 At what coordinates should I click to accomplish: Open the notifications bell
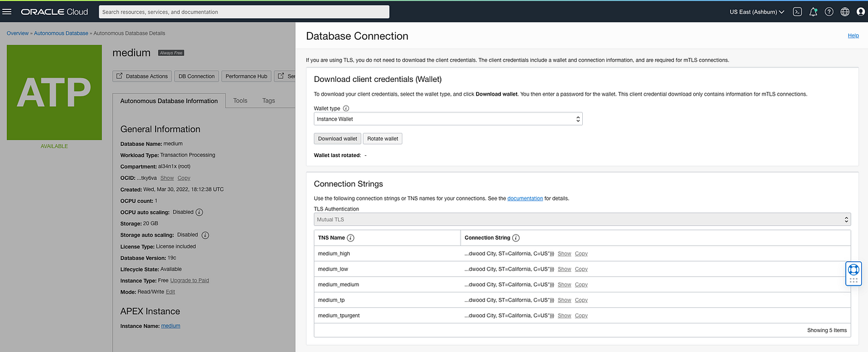(813, 12)
